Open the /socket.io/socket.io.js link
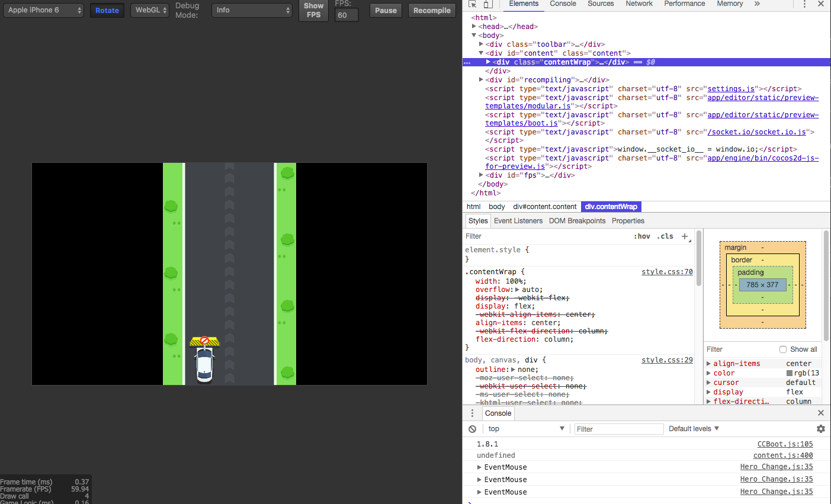Screen dimensions: 831x504 click(x=756, y=132)
